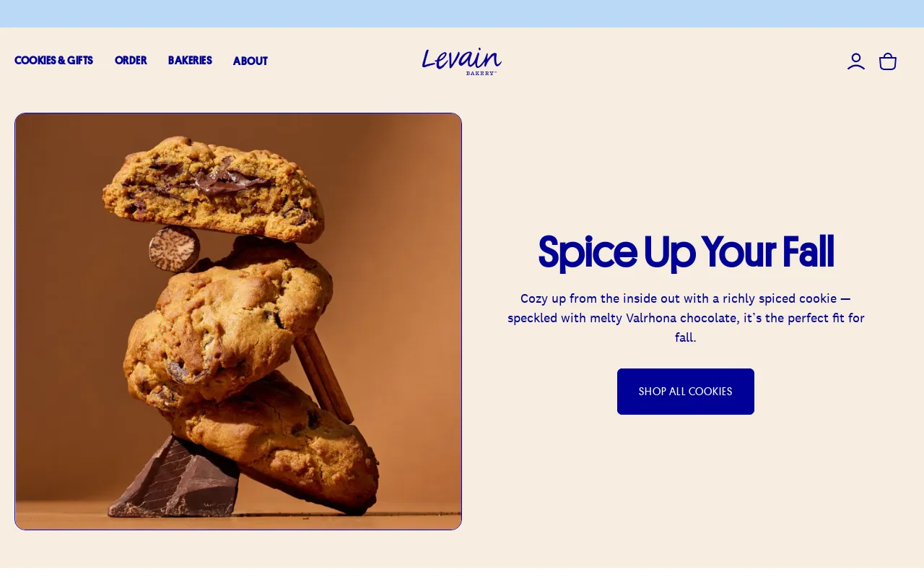Open the About menu item

(x=250, y=61)
